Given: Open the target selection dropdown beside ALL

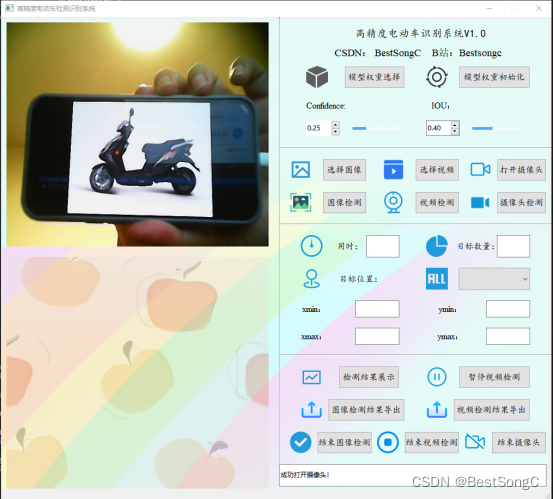Looking at the screenshot, I should [x=494, y=279].
